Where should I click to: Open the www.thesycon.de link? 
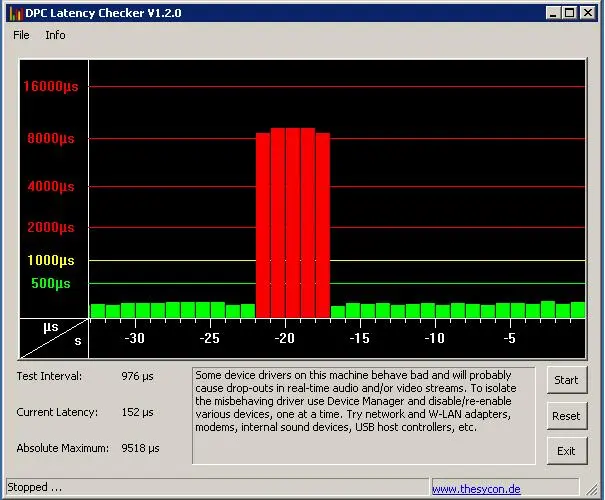click(x=476, y=489)
